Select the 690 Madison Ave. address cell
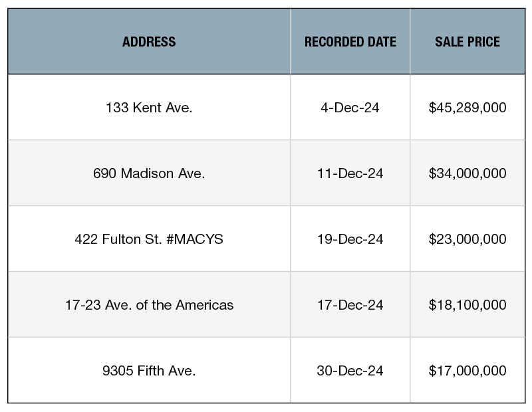532x412 pixels. click(149, 173)
